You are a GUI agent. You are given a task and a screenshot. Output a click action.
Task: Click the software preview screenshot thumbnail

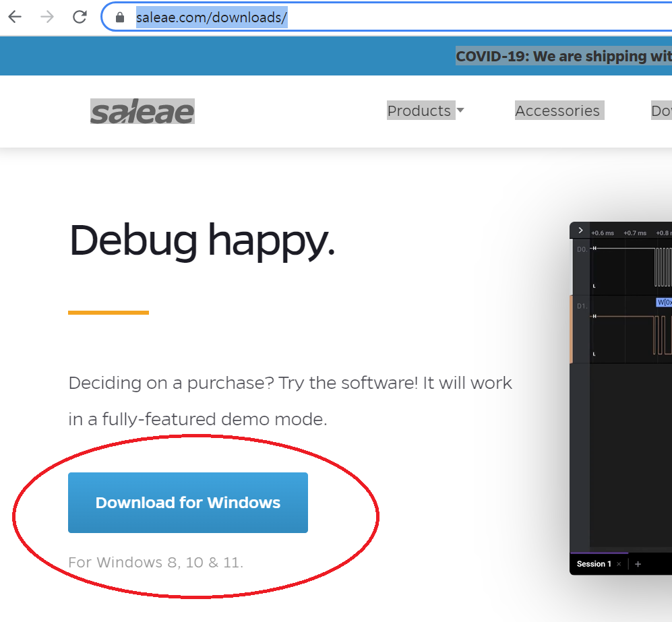(x=621, y=398)
